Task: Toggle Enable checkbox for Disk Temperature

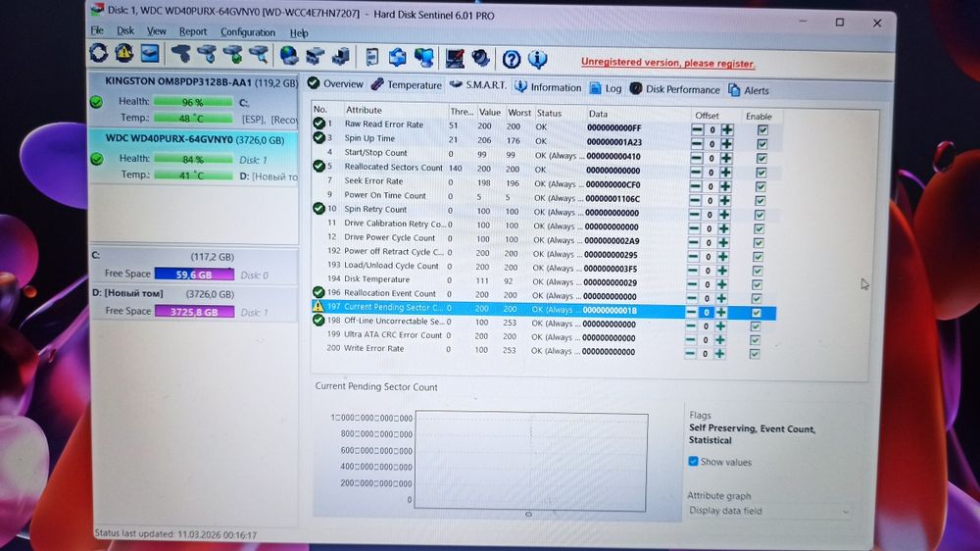Action: pos(757,284)
